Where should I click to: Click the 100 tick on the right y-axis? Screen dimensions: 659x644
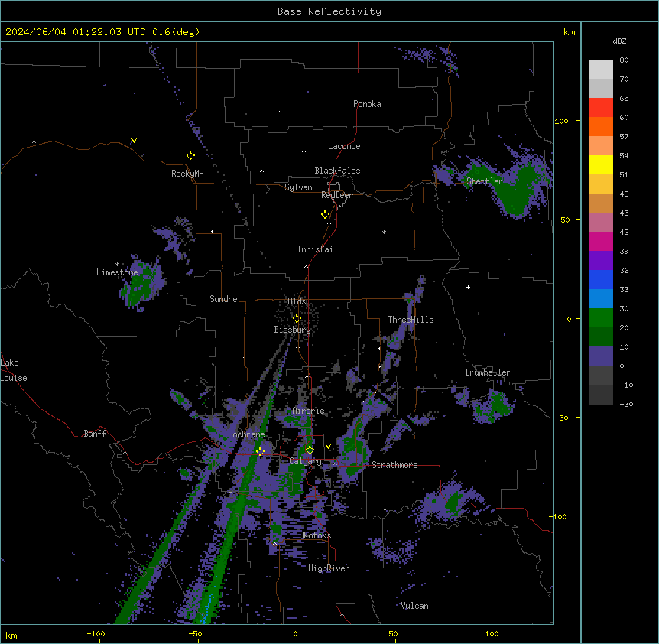pyautogui.click(x=561, y=121)
